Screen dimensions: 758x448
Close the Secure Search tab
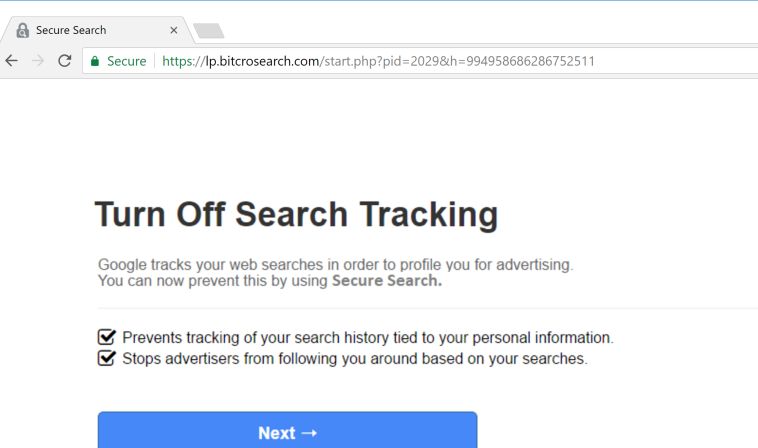click(x=174, y=30)
